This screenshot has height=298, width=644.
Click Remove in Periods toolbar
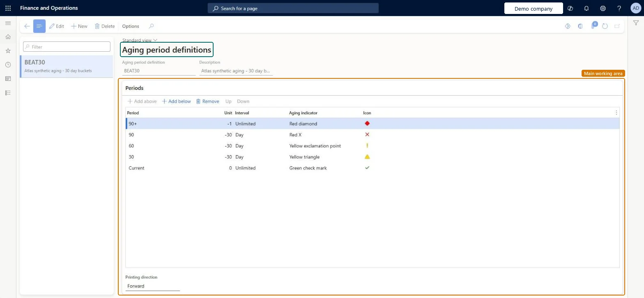tap(207, 101)
